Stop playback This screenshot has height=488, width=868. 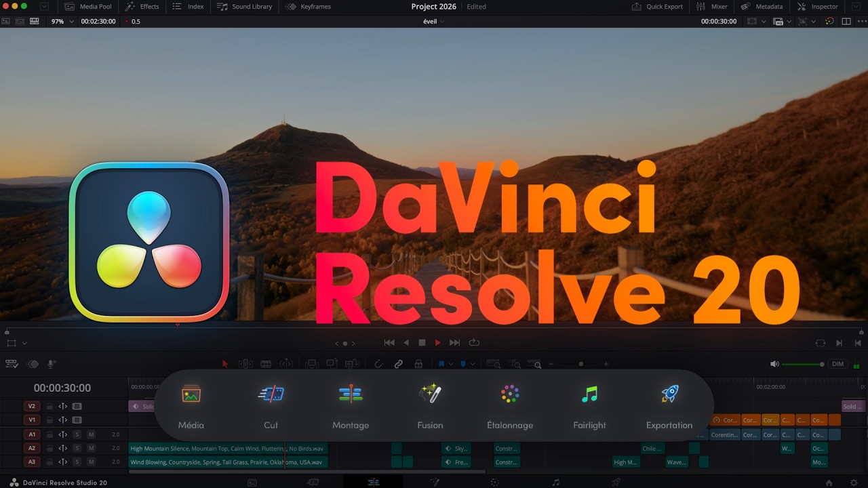(x=422, y=343)
